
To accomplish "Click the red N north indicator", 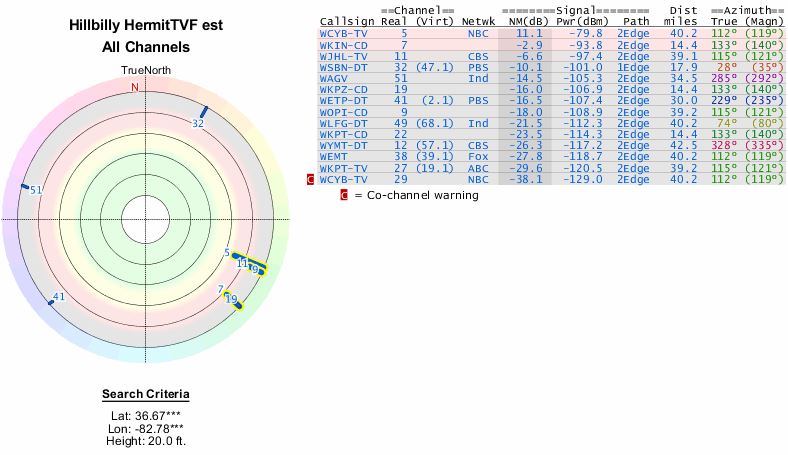I will point(135,88).
